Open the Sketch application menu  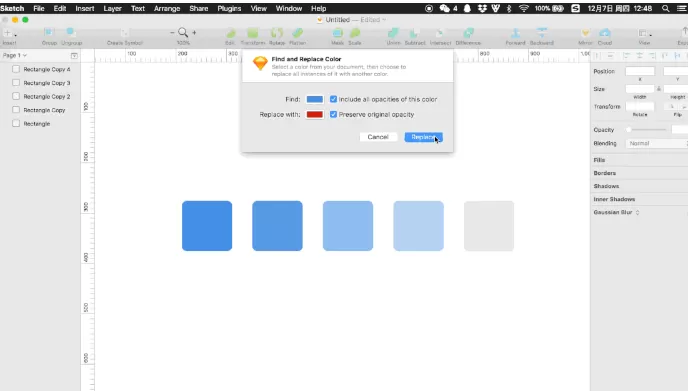pyautogui.click(x=12, y=8)
